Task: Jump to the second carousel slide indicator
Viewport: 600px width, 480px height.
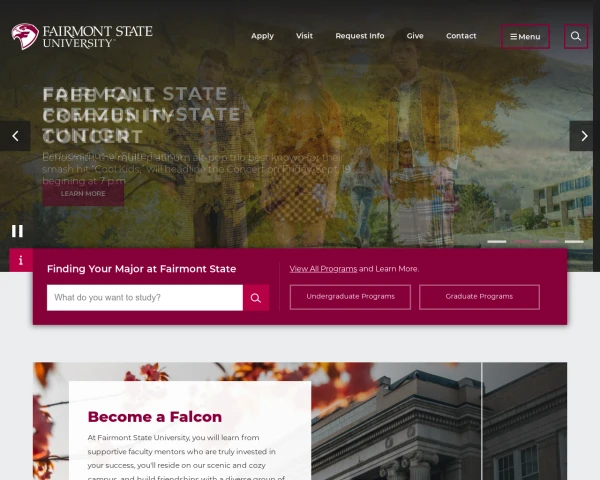Action: click(522, 242)
